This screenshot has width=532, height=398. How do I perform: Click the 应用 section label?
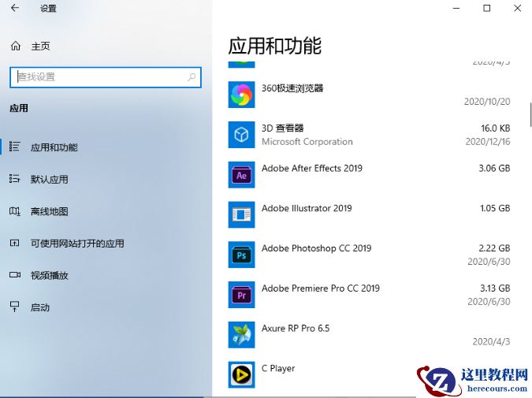tap(19, 108)
